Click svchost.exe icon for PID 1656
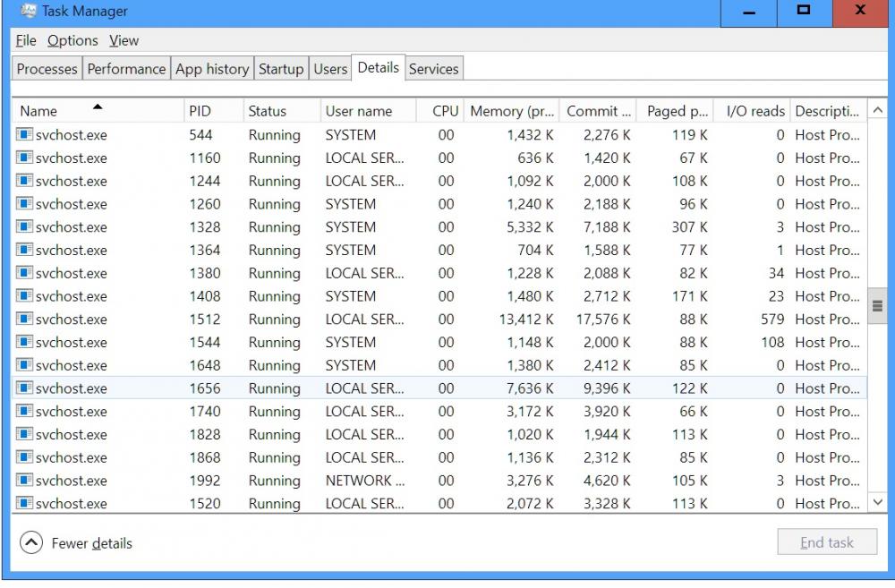 24,388
